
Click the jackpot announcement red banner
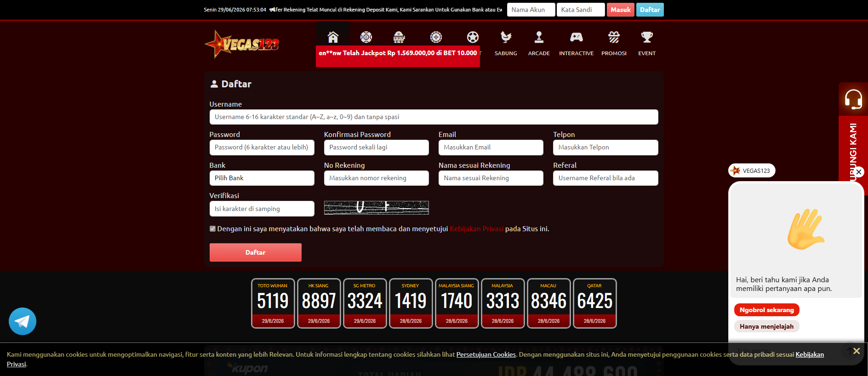398,56
